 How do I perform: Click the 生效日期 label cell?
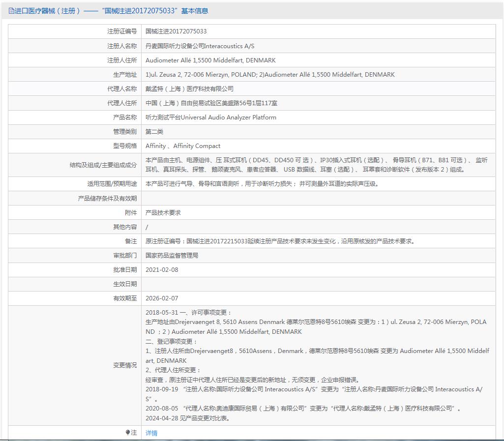point(75,284)
